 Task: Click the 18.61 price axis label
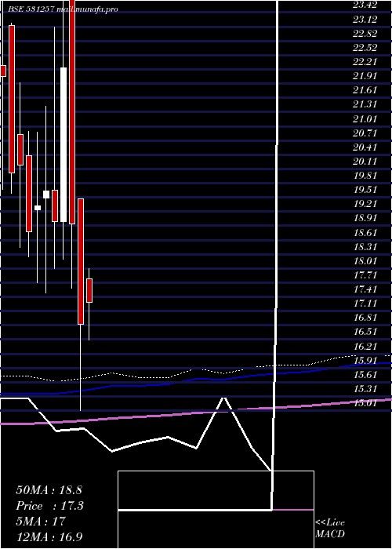click(x=365, y=232)
